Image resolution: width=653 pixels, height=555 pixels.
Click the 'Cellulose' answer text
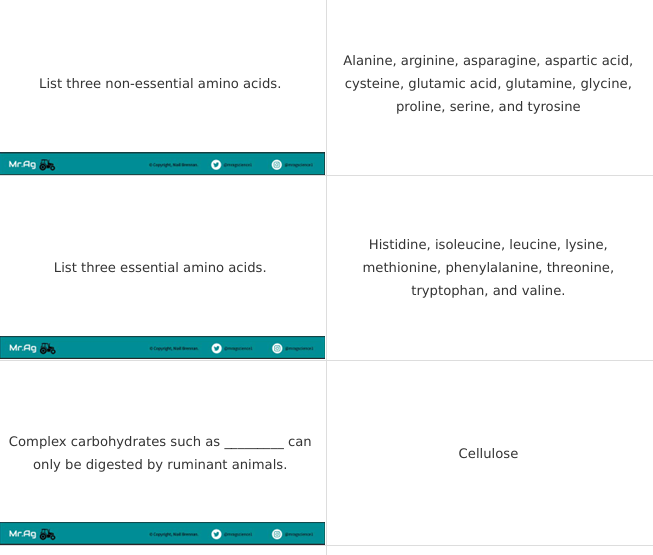[x=488, y=453]
